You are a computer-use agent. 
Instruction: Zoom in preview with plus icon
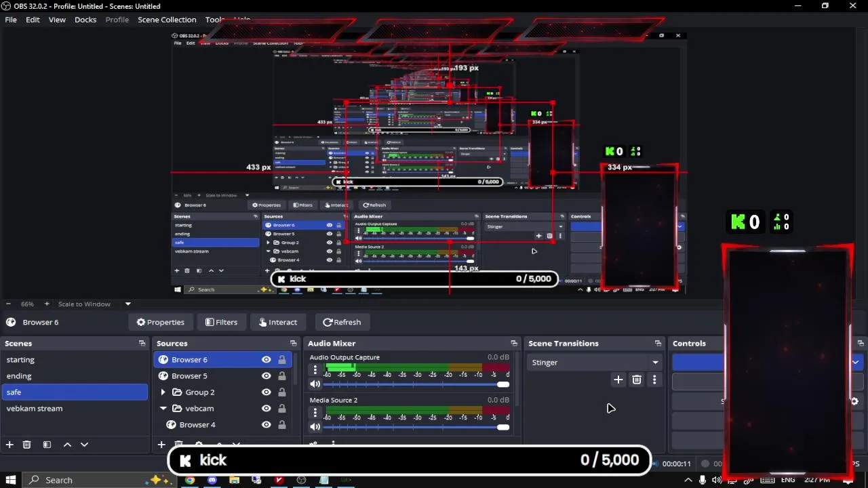[x=46, y=304]
